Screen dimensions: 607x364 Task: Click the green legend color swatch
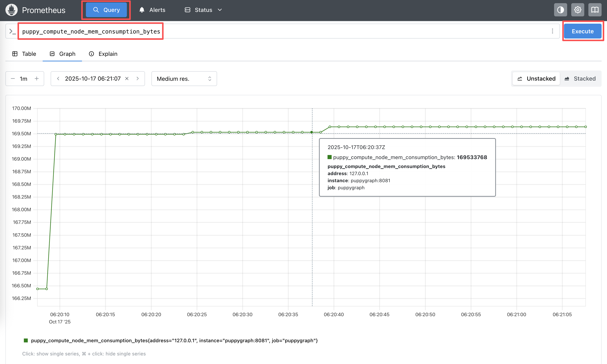pos(26,340)
